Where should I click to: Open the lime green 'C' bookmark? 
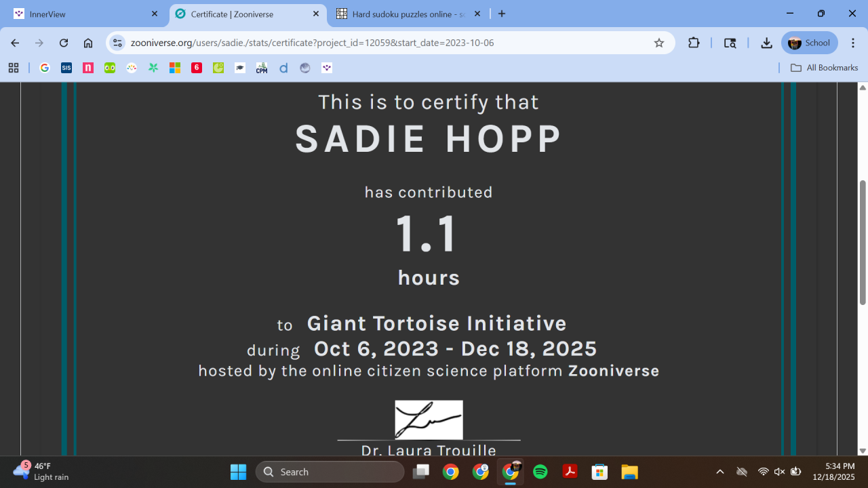218,68
